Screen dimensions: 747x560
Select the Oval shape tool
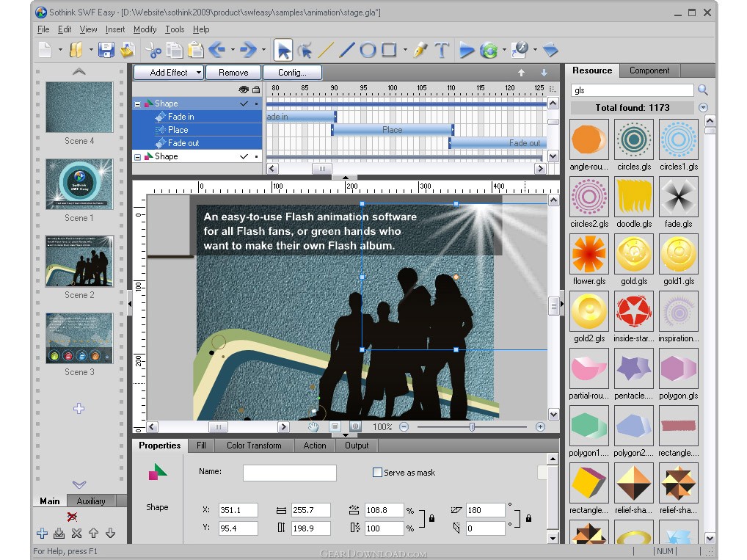pos(368,50)
